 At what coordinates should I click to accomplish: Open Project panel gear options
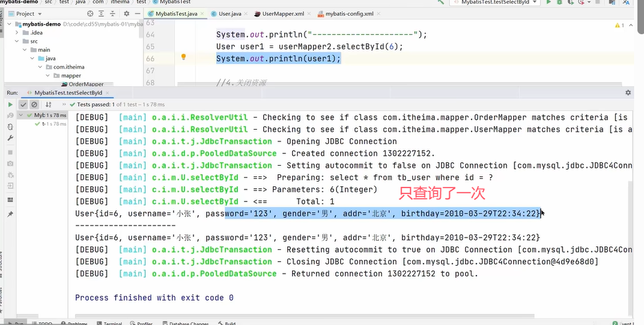pyautogui.click(x=126, y=14)
